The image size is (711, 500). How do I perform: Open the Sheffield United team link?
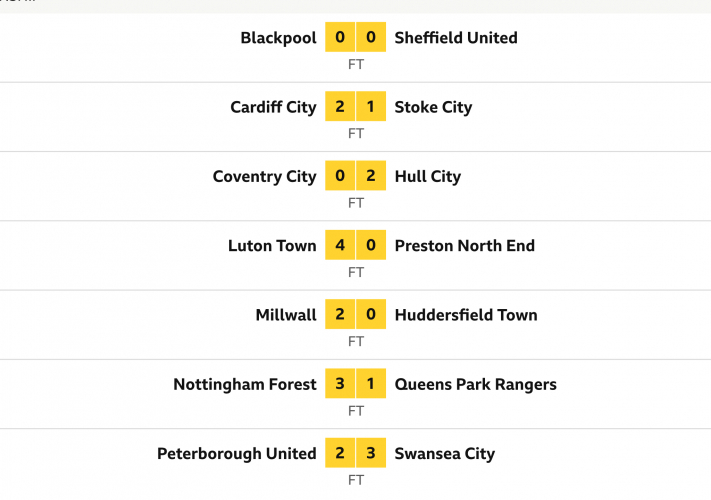tap(456, 38)
